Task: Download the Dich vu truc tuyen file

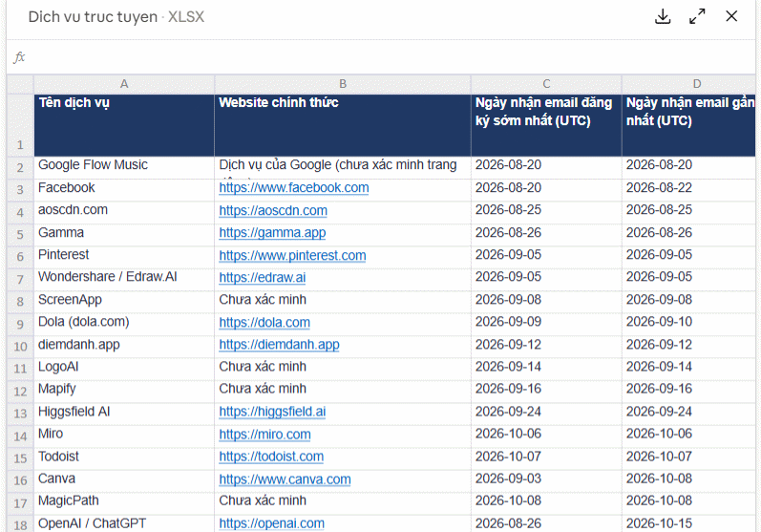Action: (x=663, y=16)
